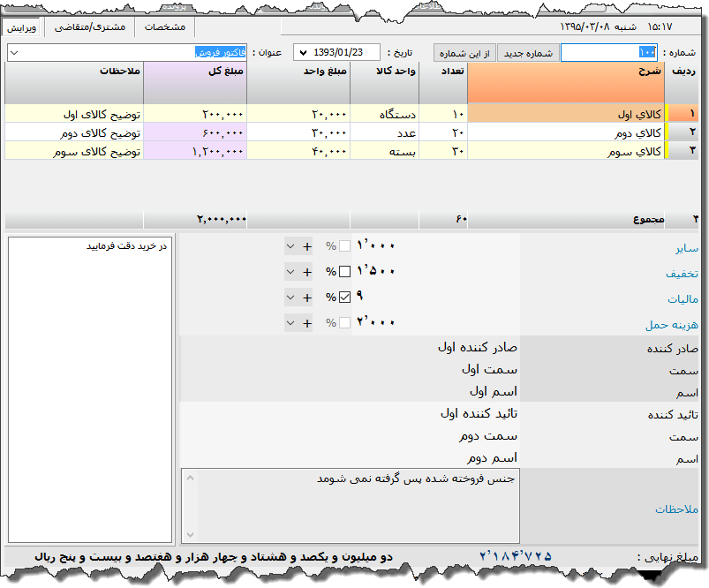Click plus sign button on هزینه حمل row
The width and height of the screenshot is (709, 588).
[x=306, y=323]
